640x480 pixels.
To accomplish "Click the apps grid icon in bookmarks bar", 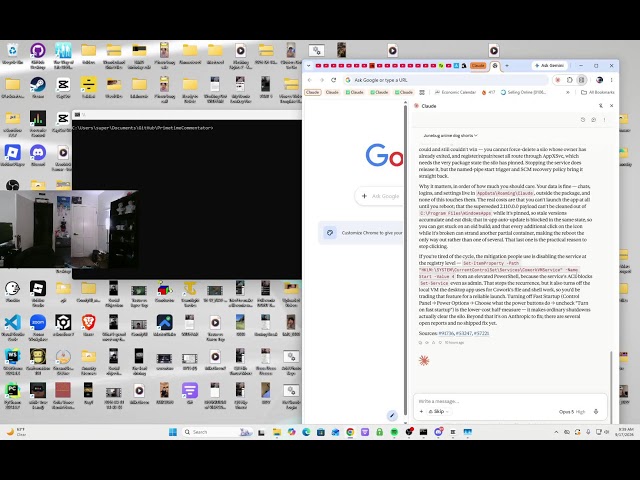I will click(422, 92).
